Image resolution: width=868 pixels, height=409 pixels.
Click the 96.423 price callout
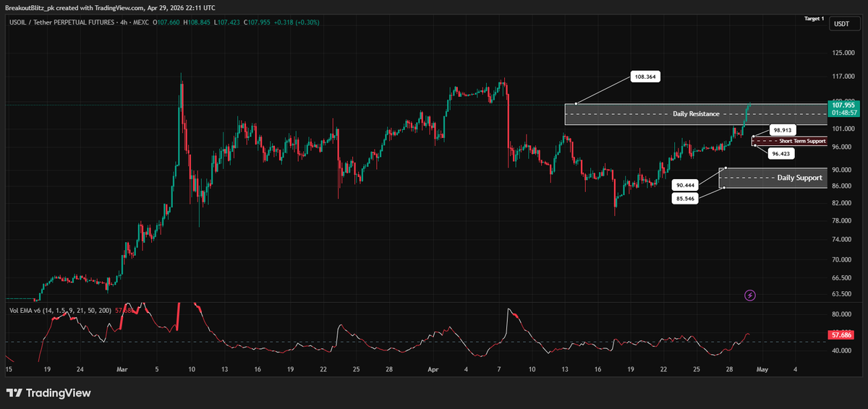tap(780, 153)
